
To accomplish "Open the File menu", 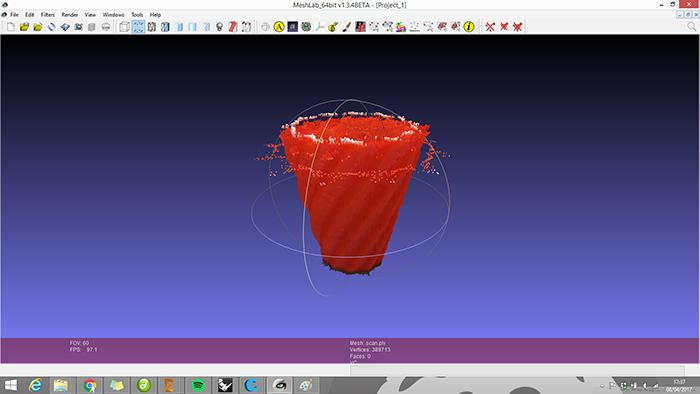I will pos(14,15).
